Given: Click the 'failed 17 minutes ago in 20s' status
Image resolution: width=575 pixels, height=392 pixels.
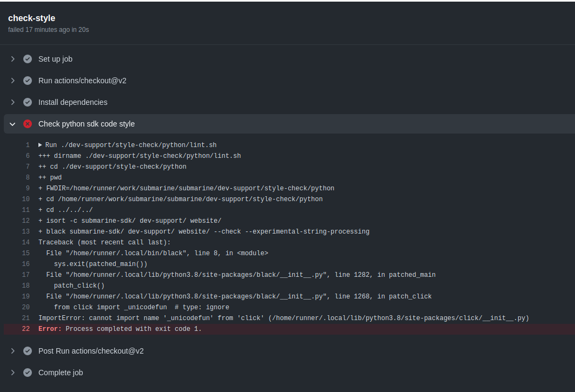Looking at the screenshot, I should click(48, 30).
